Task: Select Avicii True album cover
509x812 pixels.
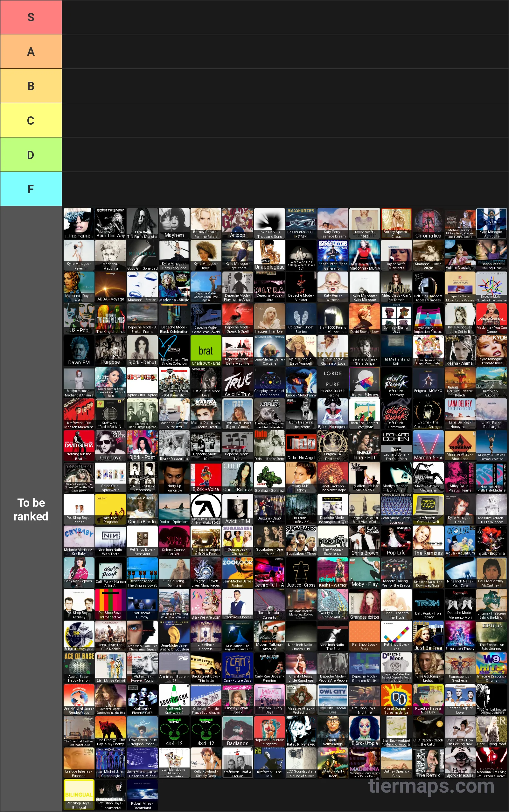Action: pos(238,382)
